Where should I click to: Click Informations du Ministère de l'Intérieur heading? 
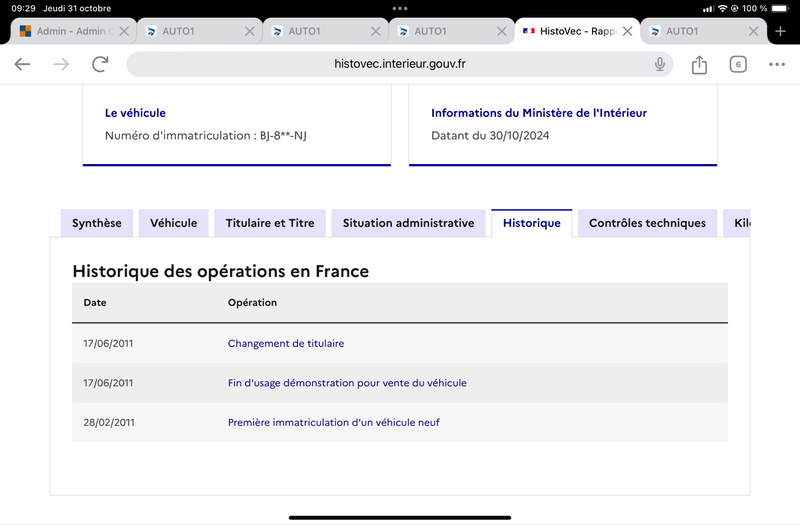539,113
